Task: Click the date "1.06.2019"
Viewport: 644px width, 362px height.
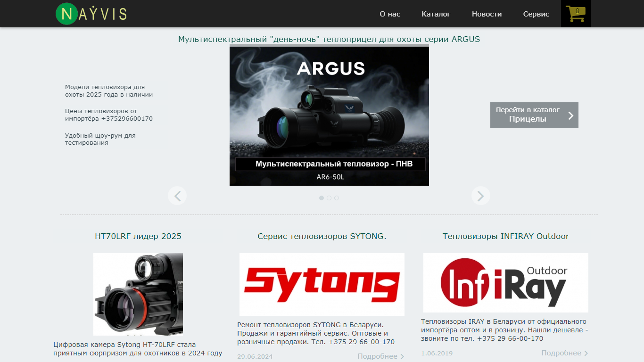Action: coord(437,354)
